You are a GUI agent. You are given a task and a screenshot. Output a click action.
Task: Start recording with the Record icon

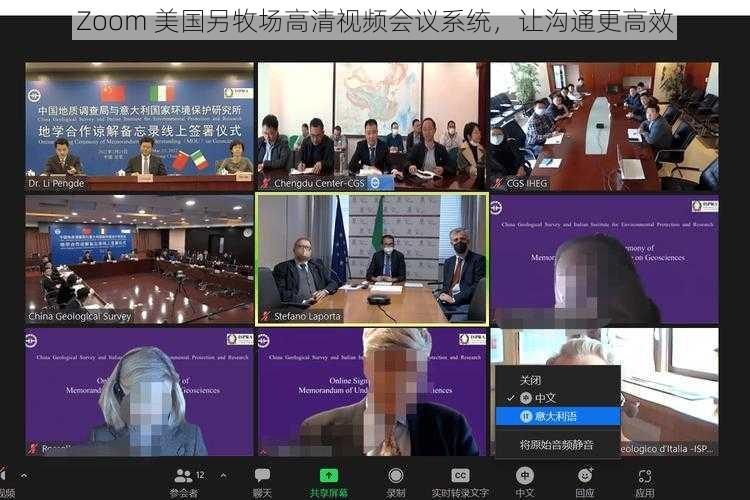coord(396,475)
